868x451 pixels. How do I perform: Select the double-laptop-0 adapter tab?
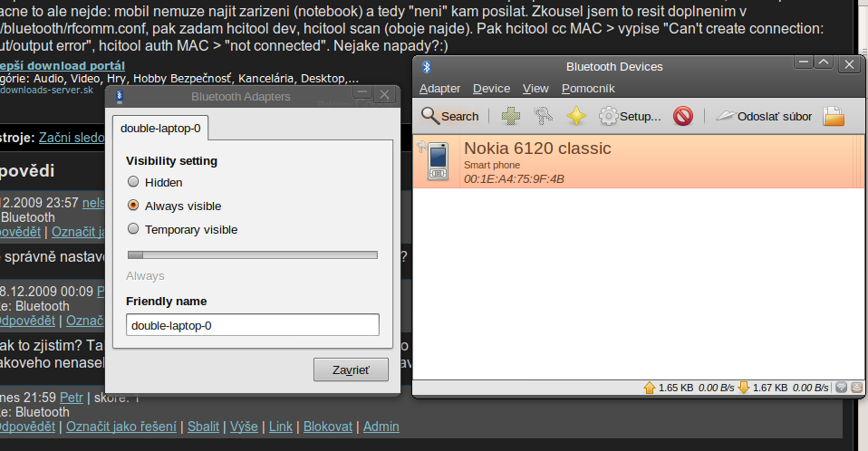click(x=160, y=129)
